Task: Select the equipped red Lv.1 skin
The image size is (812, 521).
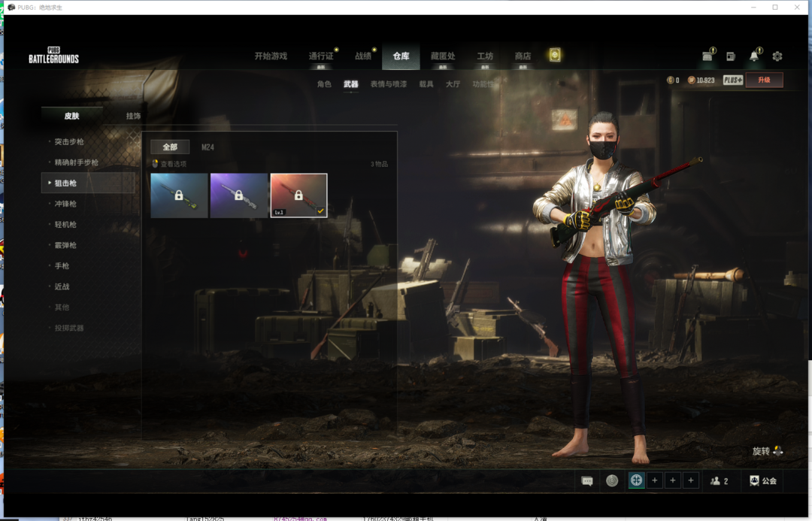Action: 298,195
